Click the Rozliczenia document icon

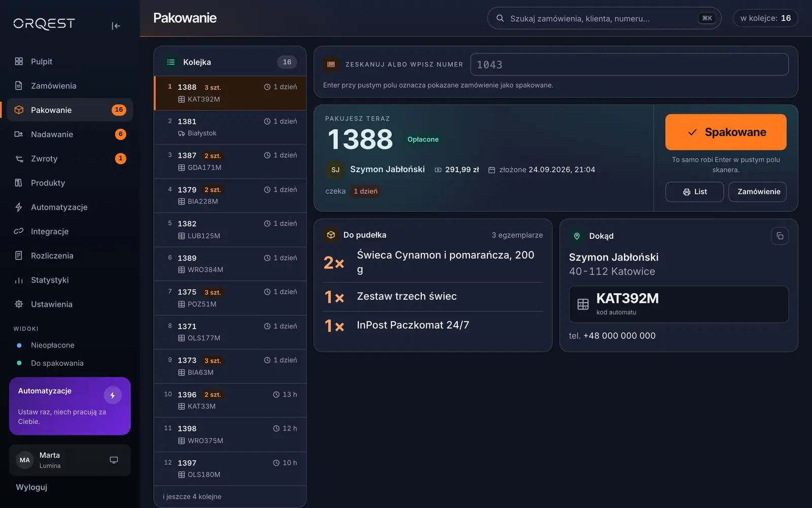point(19,256)
